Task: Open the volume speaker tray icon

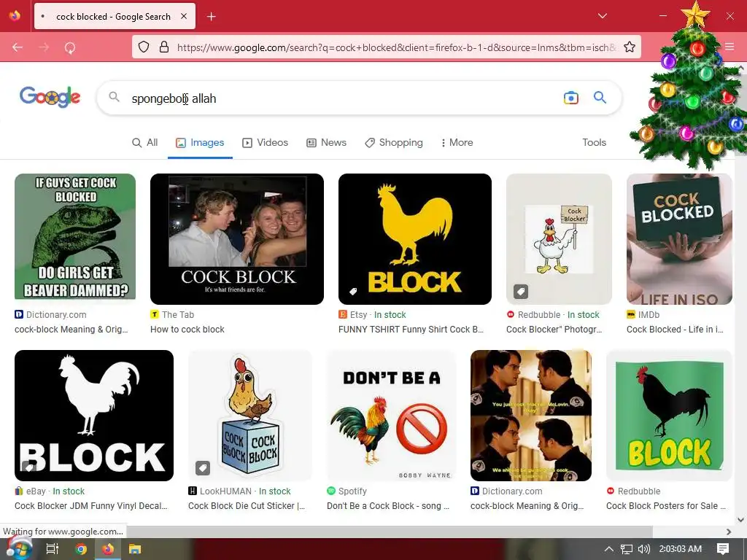Action: 643,549
